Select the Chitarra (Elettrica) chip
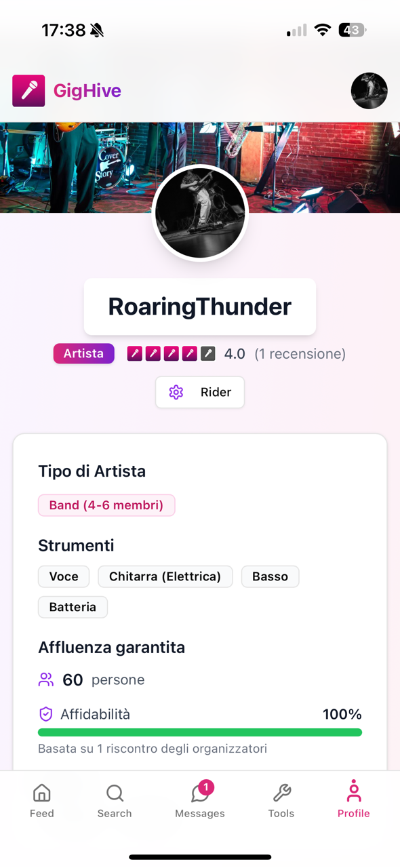400x868 pixels. click(165, 576)
